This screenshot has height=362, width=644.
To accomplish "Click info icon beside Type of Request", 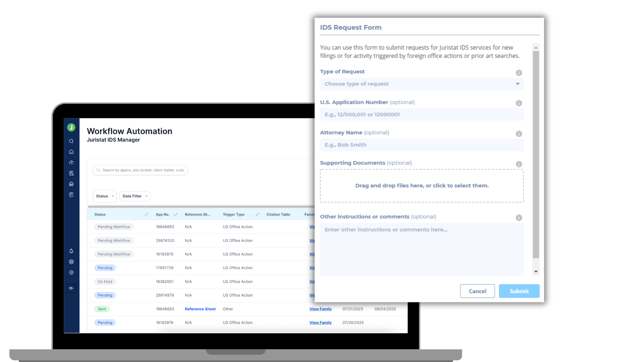I will 519,73.
